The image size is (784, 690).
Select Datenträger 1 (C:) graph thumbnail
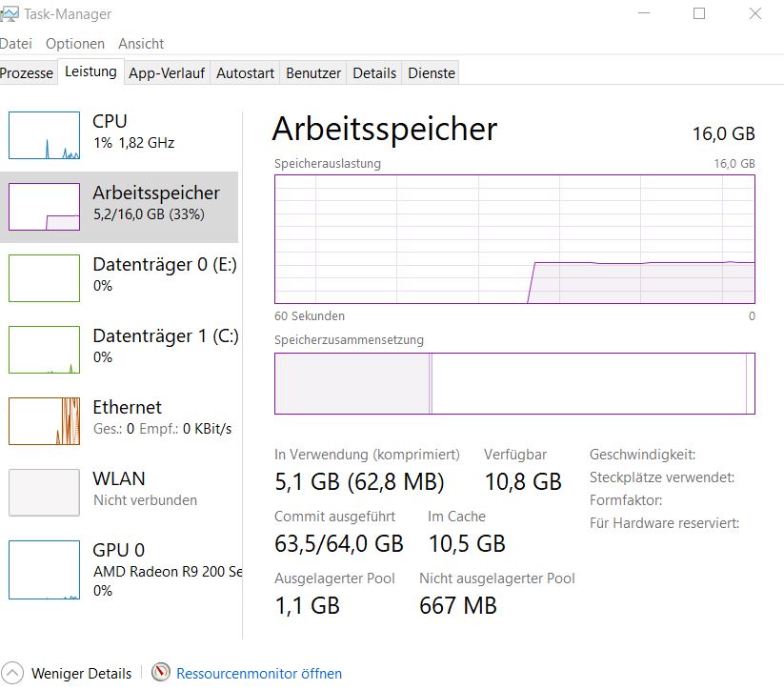44,350
